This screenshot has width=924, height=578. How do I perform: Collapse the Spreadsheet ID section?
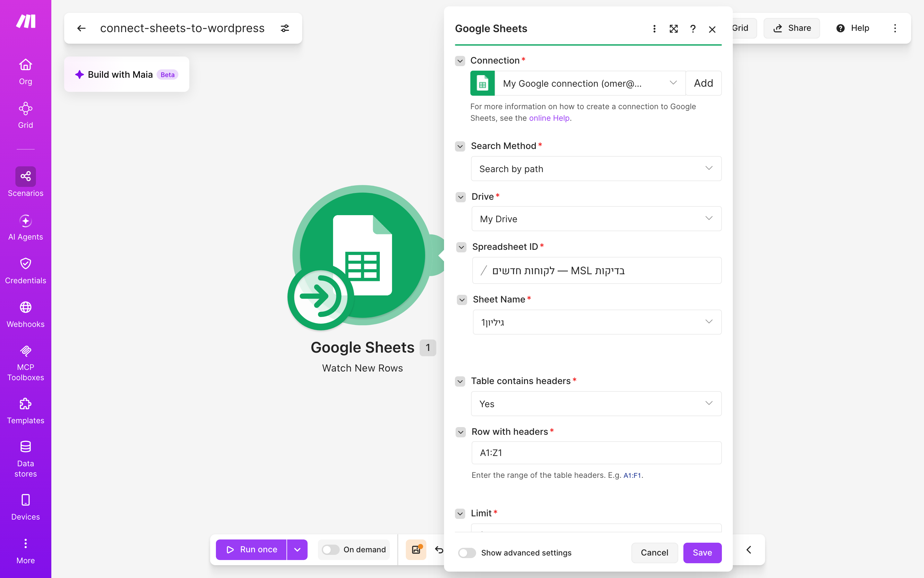[x=461, y=247]
